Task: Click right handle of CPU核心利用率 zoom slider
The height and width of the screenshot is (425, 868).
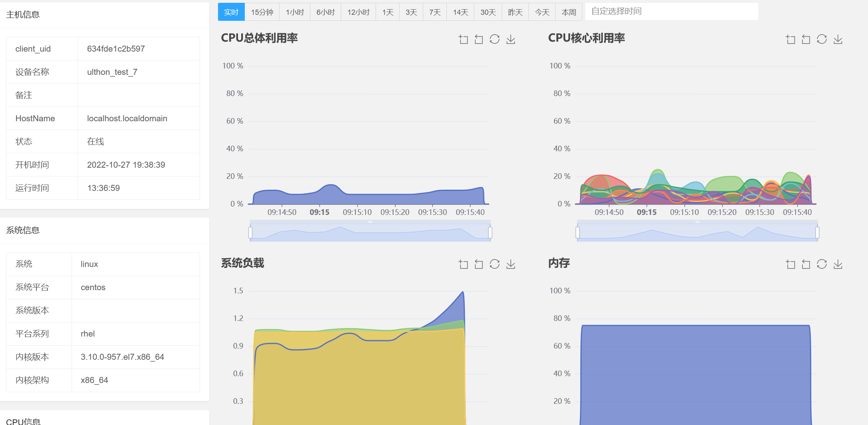Action: pos(817,233)
